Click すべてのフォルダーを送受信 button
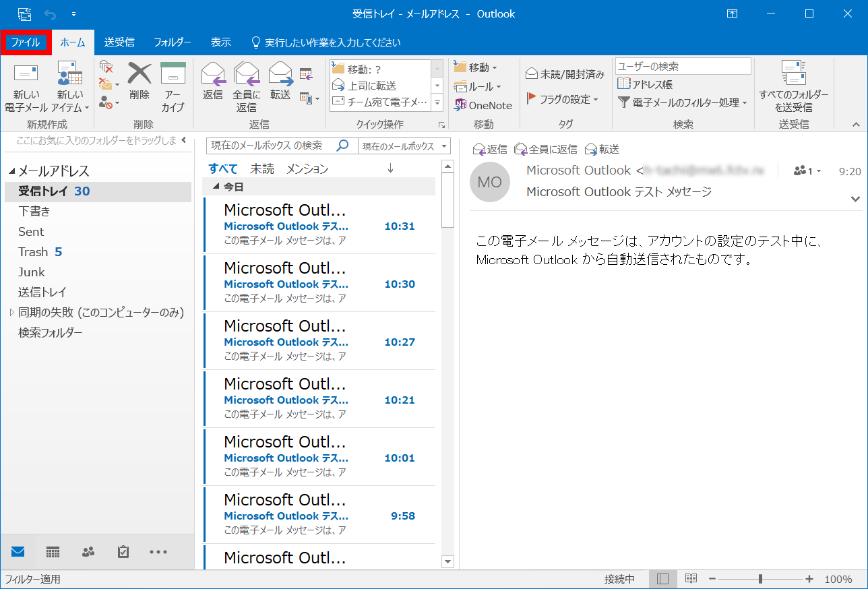868x589 pixels. pos(794,88)
